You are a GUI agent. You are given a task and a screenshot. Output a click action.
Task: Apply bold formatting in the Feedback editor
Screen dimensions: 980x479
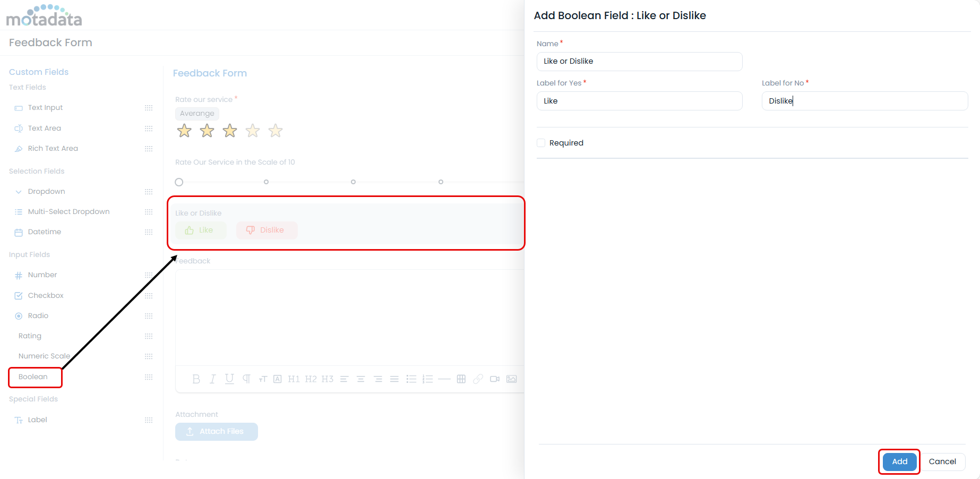[x=196, y=379]
